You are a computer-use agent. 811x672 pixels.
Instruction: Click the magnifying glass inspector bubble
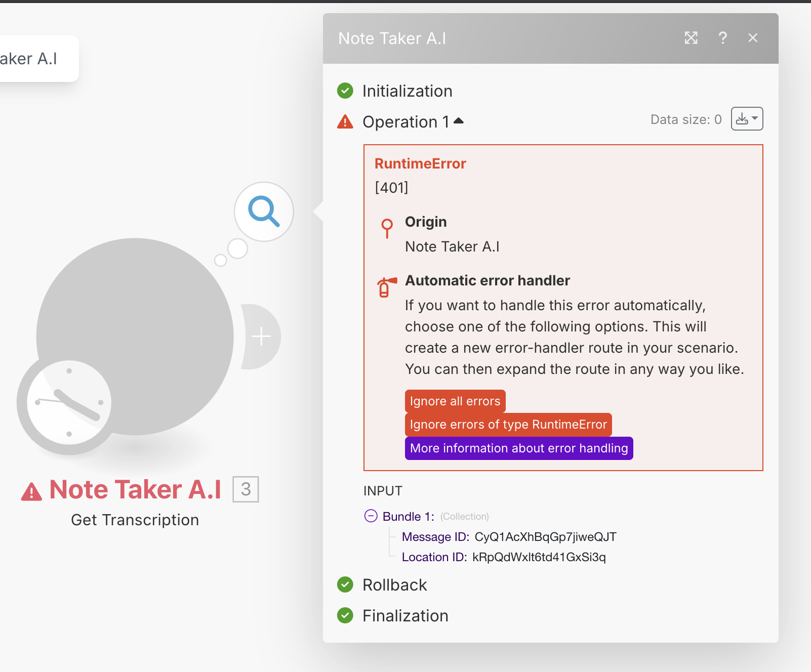pos(264,212)
